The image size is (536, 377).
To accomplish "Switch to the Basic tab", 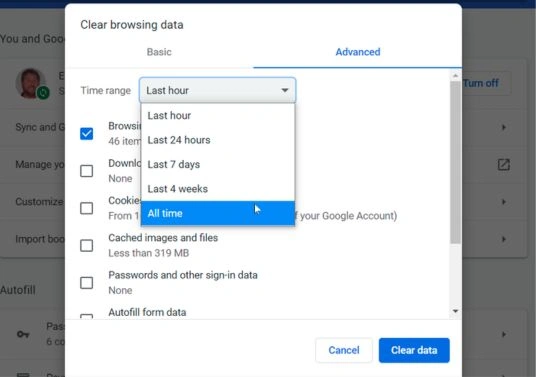I will pyautogui.click(x=159, y=52).
